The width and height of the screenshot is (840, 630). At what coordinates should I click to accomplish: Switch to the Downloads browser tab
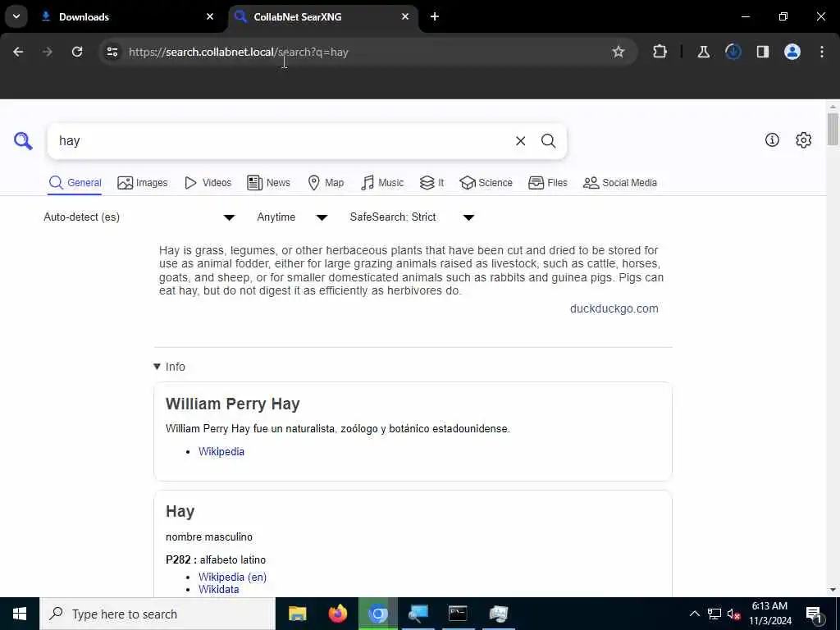pyautogui.click(x=123, y=16)
